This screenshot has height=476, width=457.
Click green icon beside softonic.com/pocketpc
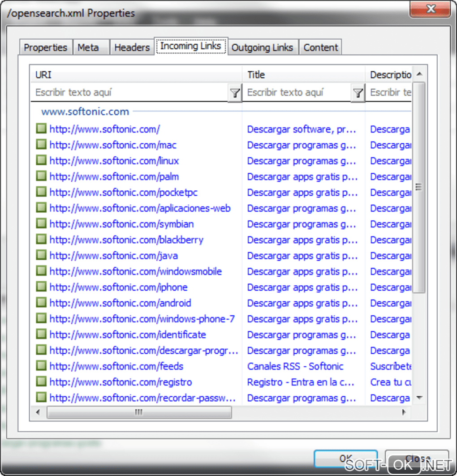pyautogui.click(x=41, y=192)
